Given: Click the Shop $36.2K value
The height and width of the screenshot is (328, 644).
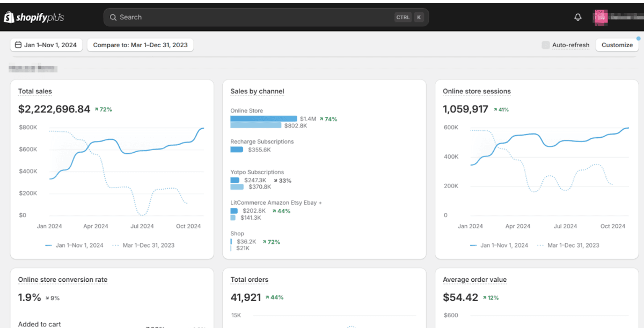Looking at the screenshot, I should pos(247,242).
